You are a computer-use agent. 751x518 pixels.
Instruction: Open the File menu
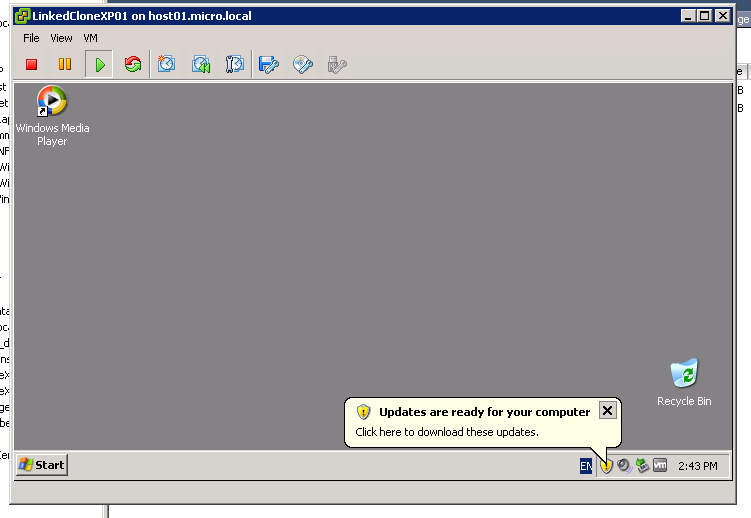coord(31,38)
